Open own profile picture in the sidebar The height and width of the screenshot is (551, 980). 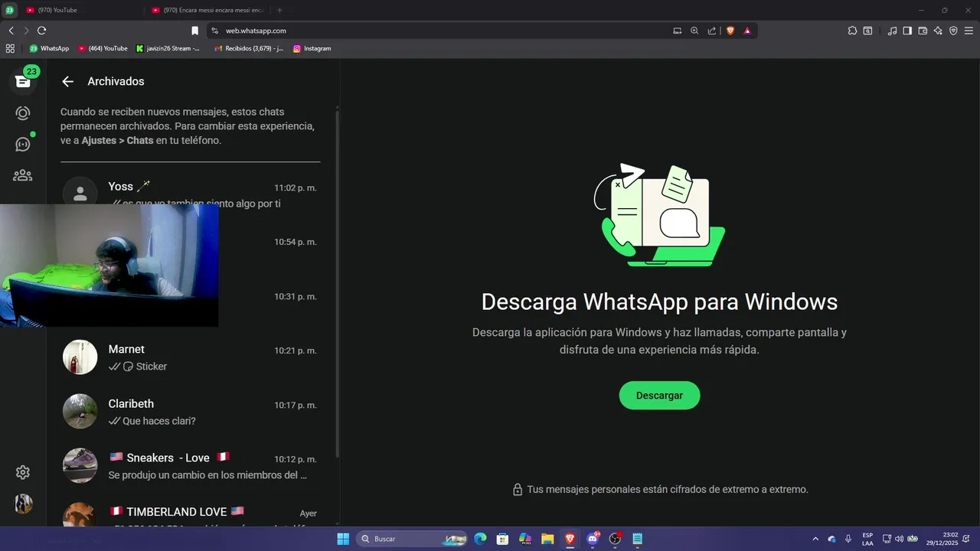pyautogui.click(x=23, y=504)
